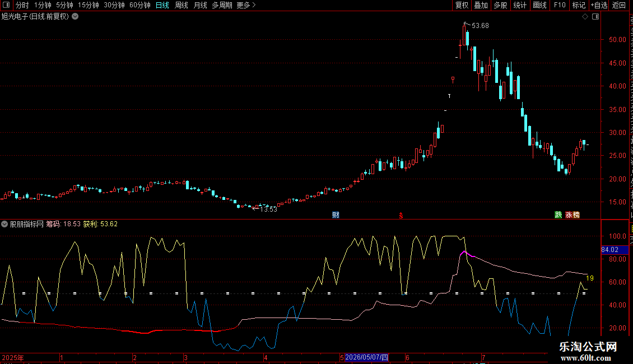
Task: Click the 50.00 price axis label
Action: click(617, 40)
